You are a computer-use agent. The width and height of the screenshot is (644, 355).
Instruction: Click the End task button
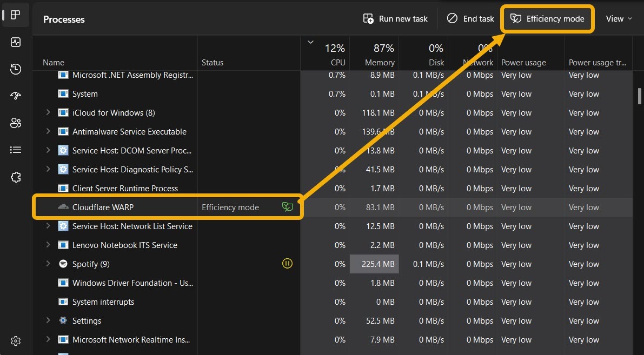(470, 18)
